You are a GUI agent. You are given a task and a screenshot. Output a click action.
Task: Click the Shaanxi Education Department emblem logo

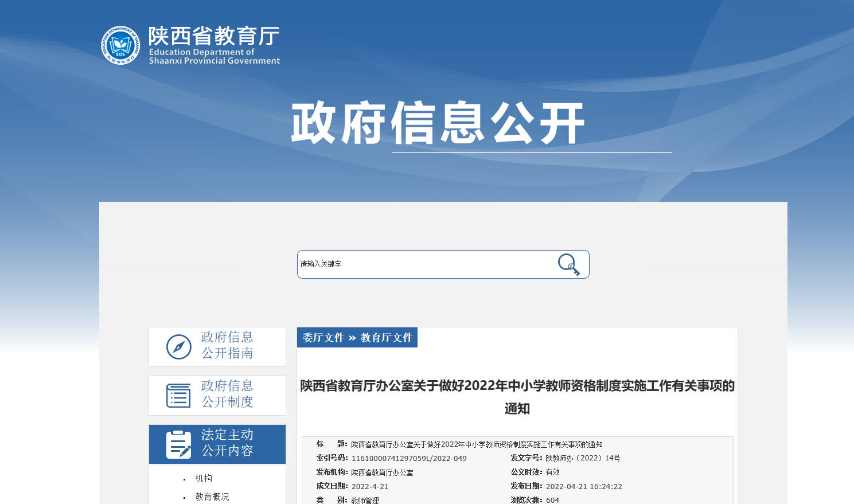pyautogui.click(x=120, y=45)
